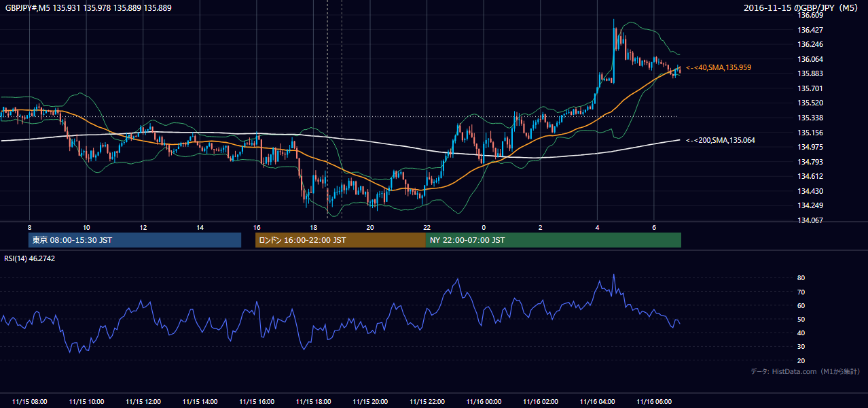Click the 11/15 12:00 time axis label
Viewport: 868px width, 408px height.
point(143,402)
